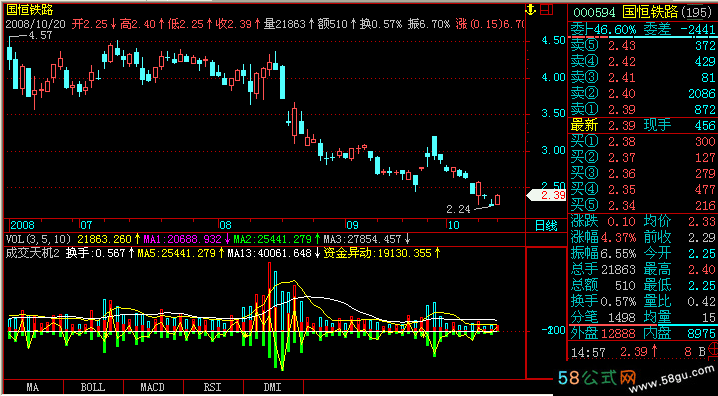Select the RSI indicator tab

tap(213, 387)
